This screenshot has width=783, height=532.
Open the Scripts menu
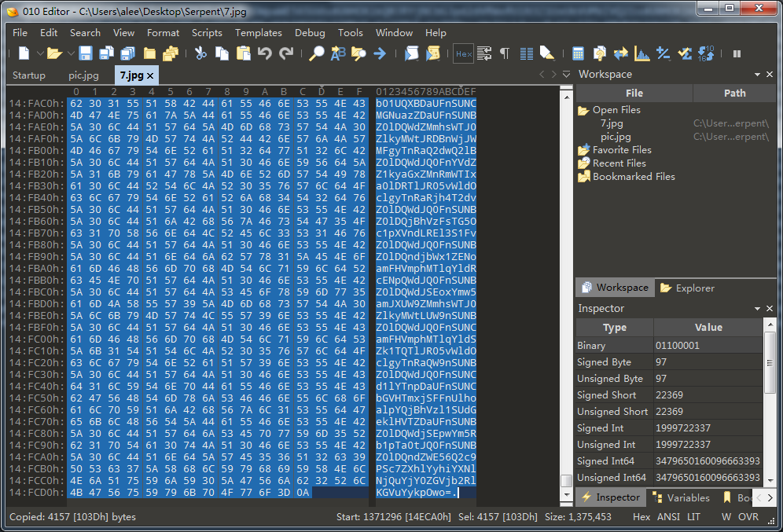pos(207,32)
